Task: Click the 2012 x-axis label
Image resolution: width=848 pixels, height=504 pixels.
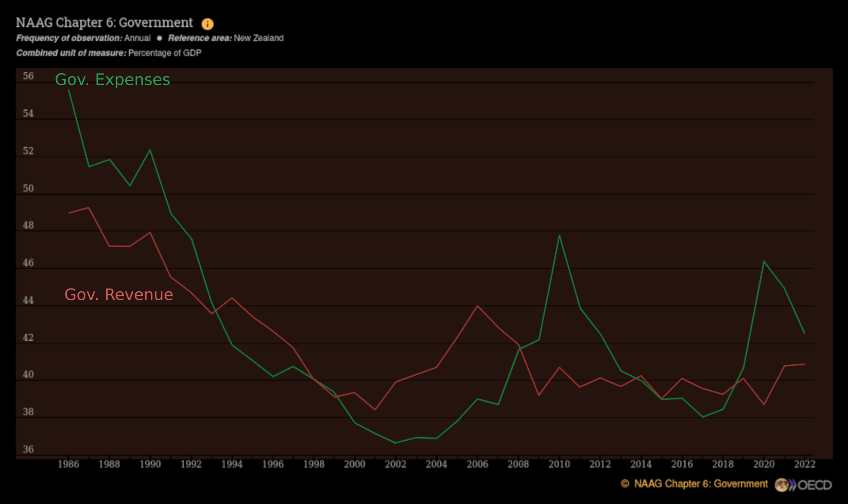Action: pyautogui.click(x=600, y=464)
